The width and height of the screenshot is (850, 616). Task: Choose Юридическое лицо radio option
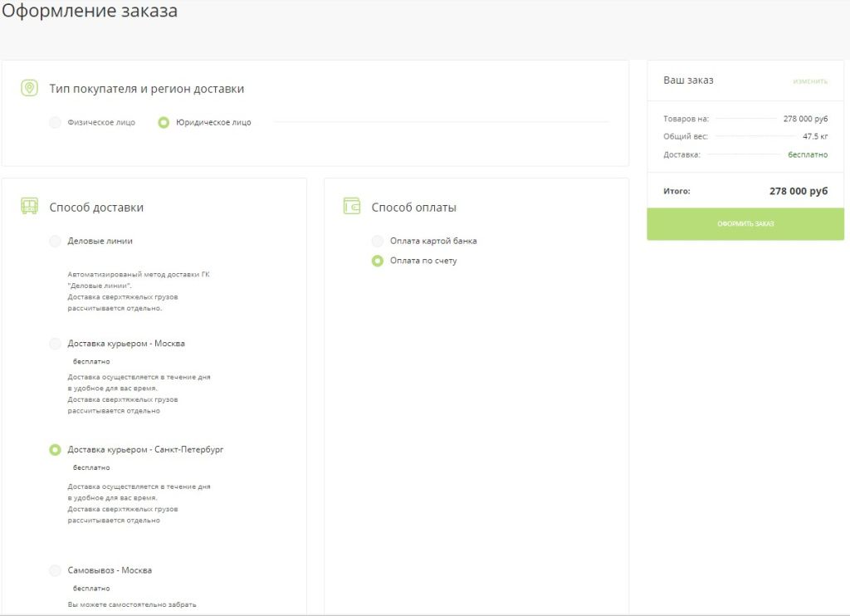(x=164, y=123)
